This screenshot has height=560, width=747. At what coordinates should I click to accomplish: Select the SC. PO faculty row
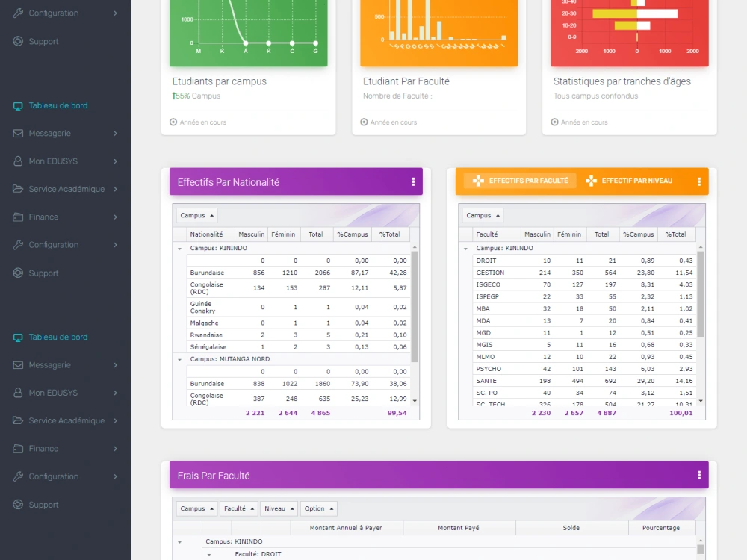click(x=584, y=393)
